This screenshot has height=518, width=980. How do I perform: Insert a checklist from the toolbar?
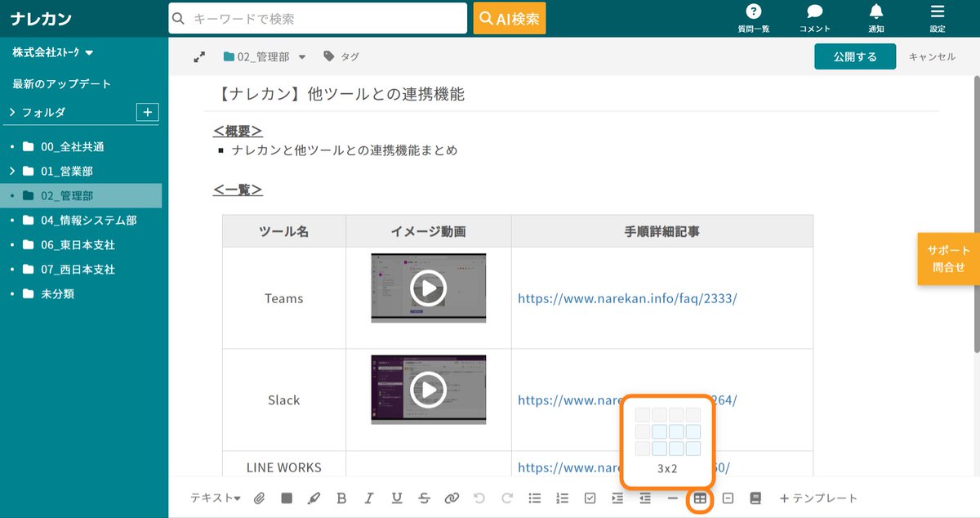pos(590,498)
